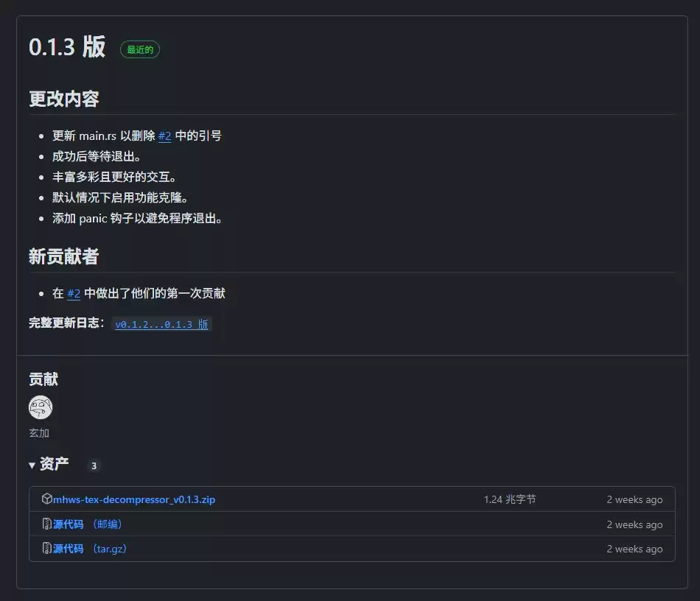Open the v0.1.2...0.1.3 版 changelog link
Viewport: 700px width, 601px height.
[x=162, y=324]
